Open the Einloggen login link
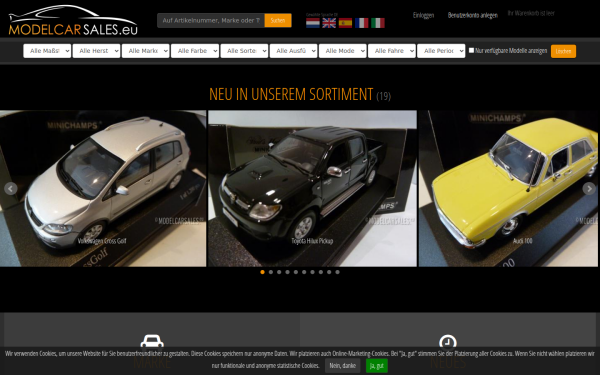Viewport: 600px width, 375px height. pos(423,15)
